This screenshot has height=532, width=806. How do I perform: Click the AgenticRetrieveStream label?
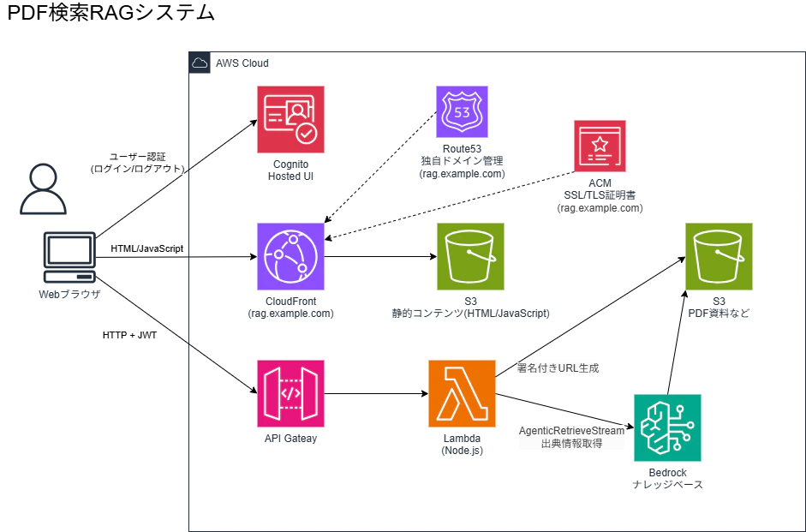571,431
